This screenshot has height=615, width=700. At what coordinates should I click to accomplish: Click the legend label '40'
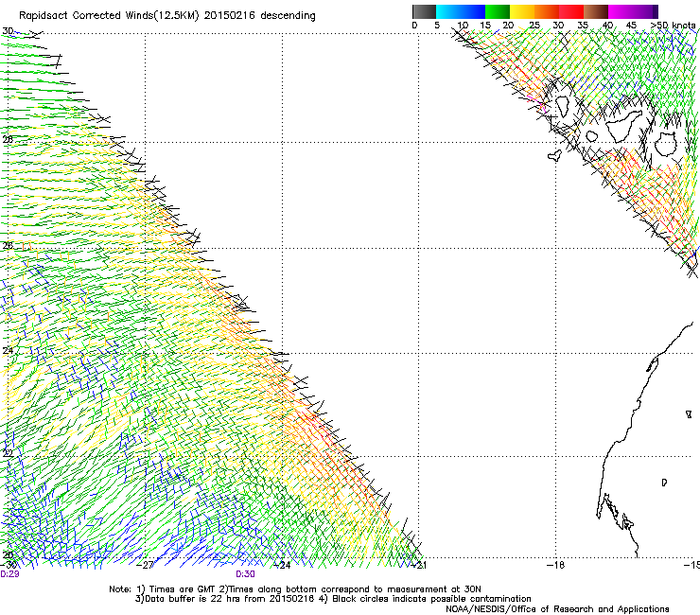point(607,26)
